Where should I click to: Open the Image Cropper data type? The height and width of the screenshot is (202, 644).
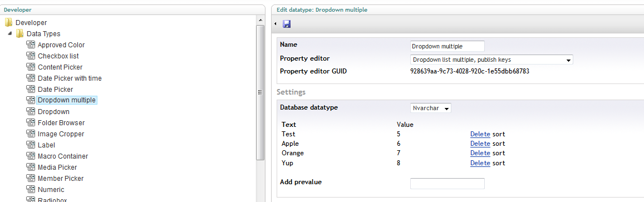coord(61,134)
